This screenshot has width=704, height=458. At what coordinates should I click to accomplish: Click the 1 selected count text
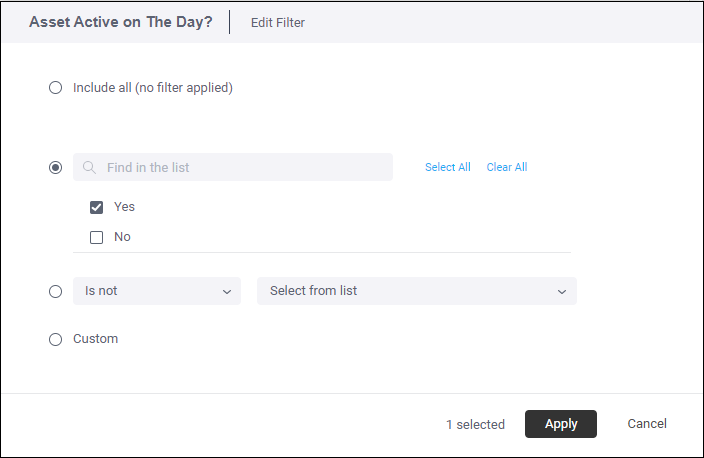(475, 424)
